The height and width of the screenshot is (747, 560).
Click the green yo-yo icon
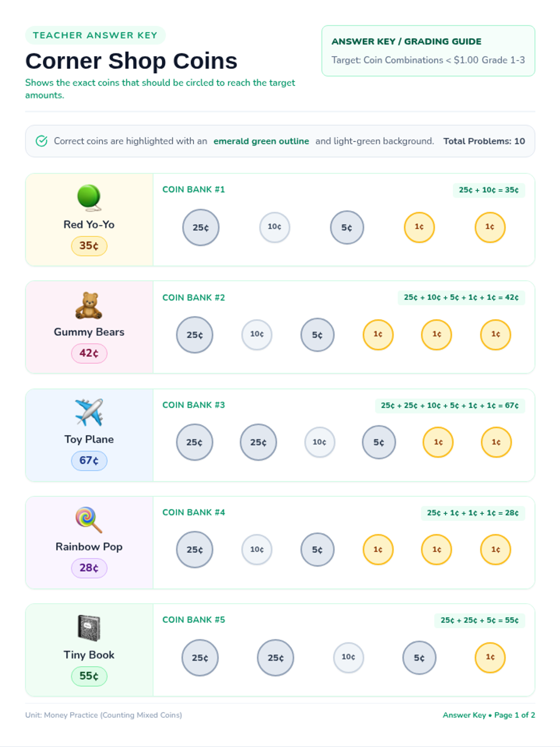click(x=89, y=197)
